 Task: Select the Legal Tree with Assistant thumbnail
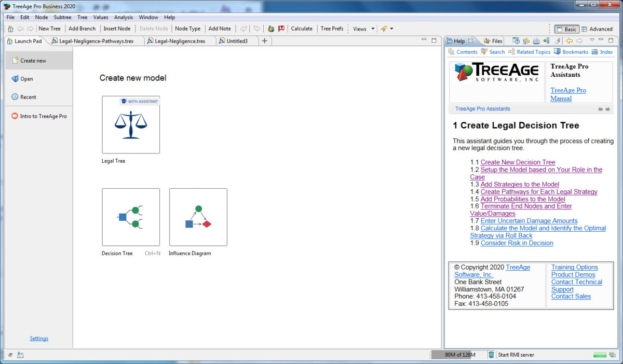click(x=131, y=124)
